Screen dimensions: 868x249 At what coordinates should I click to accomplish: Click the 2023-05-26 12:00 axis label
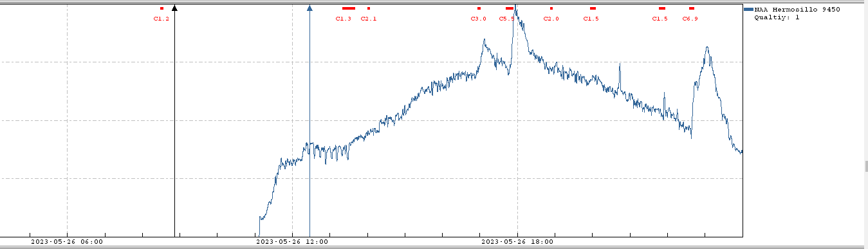coord(292,242)
